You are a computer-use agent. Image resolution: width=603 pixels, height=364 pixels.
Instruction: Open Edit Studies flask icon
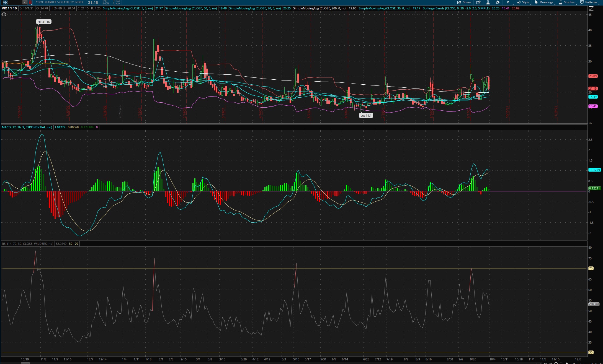click(488, 2)
